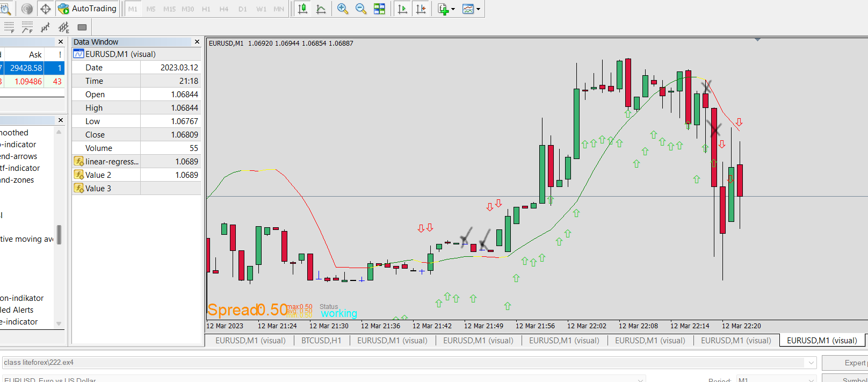Select the MN timeframe button
The width and height of the screenshot is (868, 382).
(279, 9)
